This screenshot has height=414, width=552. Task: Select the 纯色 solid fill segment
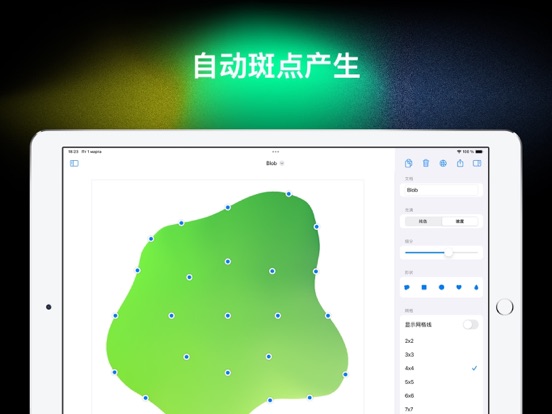tap(423, 221)
